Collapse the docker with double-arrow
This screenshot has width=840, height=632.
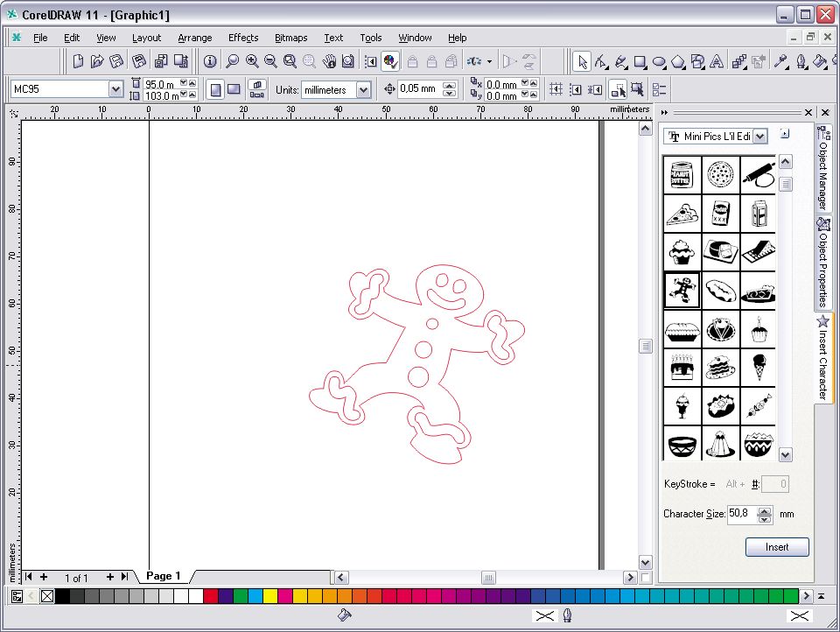point(664,113)
